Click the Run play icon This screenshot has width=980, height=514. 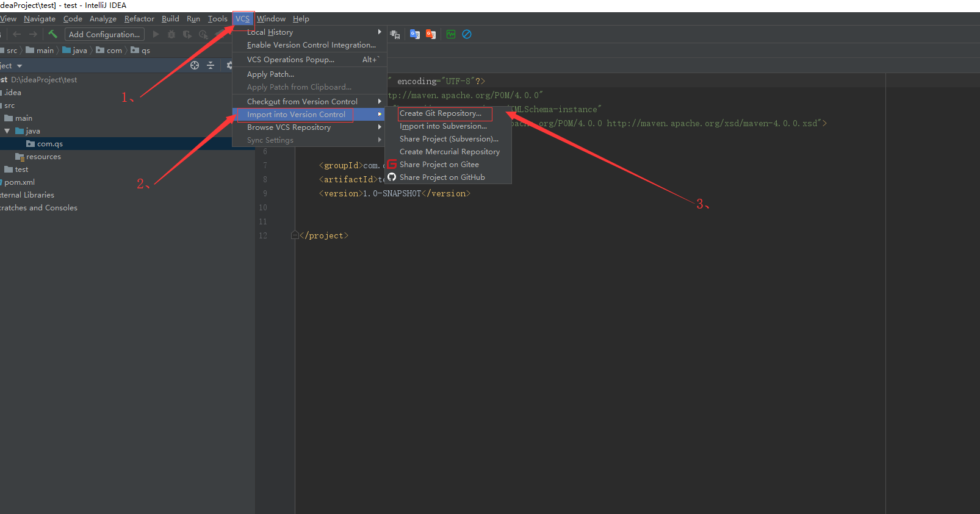(x=156, y=34)
